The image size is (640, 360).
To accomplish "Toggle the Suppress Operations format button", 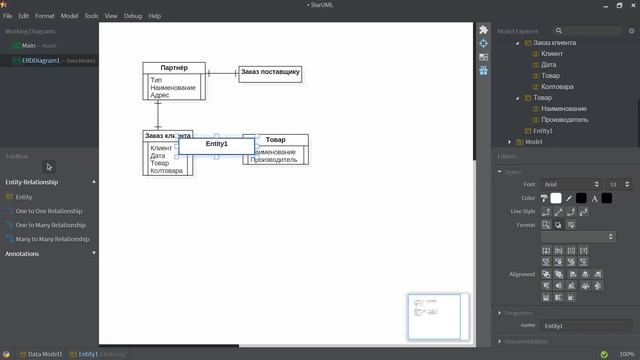I will 558,262.
